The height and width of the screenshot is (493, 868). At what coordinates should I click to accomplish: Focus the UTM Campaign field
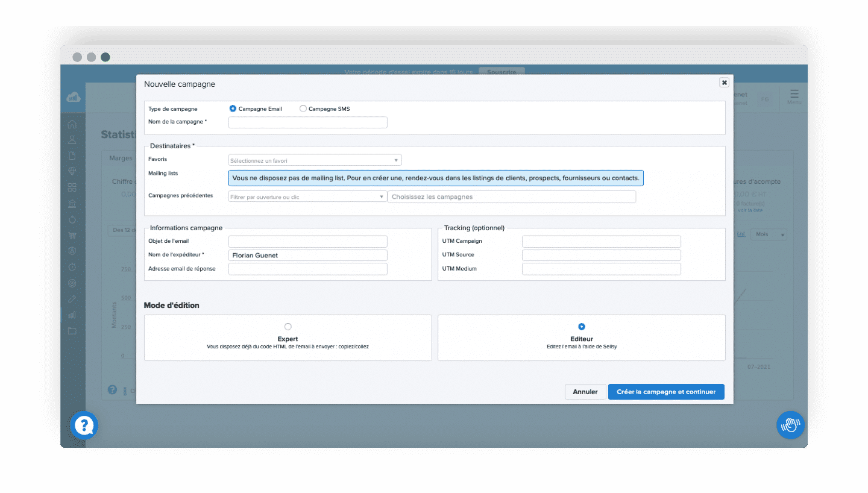pos(602,241)
